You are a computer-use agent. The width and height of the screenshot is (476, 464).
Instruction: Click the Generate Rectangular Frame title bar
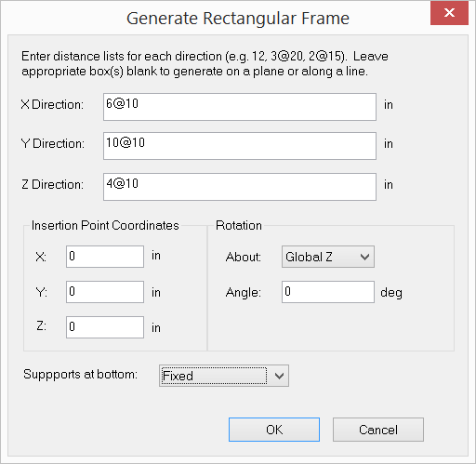click(x=238, y=18)
